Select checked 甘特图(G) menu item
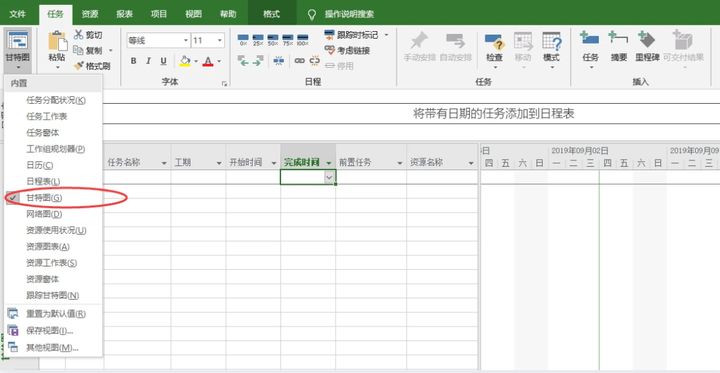The image size is (720, 373). point(53,198)
